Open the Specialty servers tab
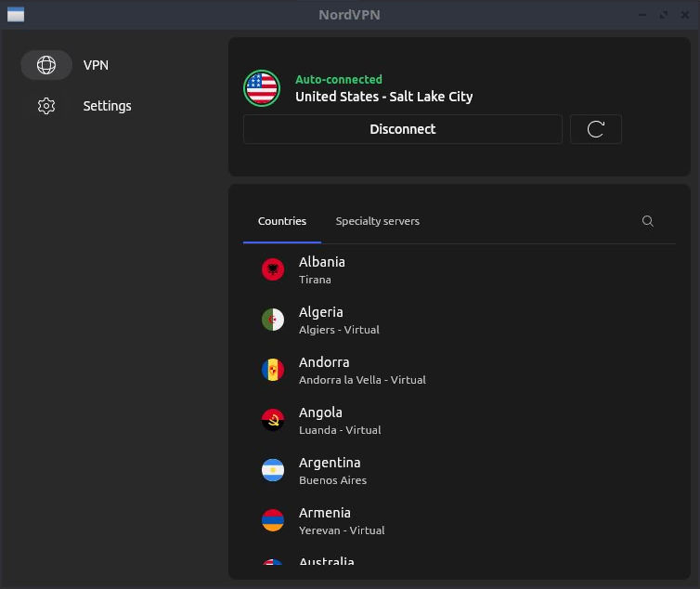 [x=377, y=221]
